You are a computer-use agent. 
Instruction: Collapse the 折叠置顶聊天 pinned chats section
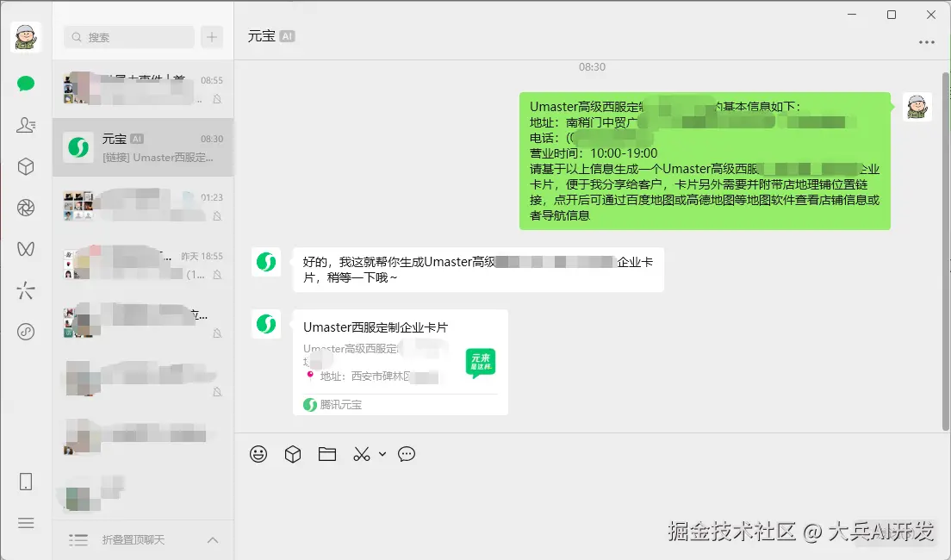(x=212, y=540)
